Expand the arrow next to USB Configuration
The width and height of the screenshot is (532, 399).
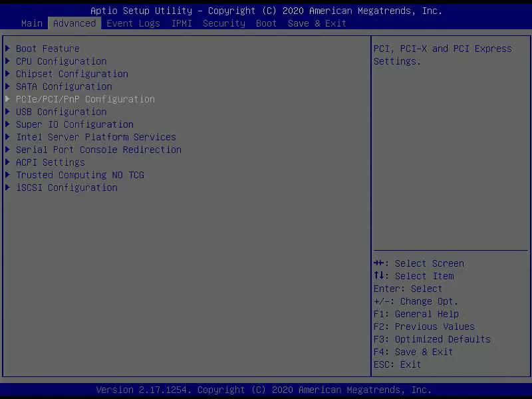point(7,112)
